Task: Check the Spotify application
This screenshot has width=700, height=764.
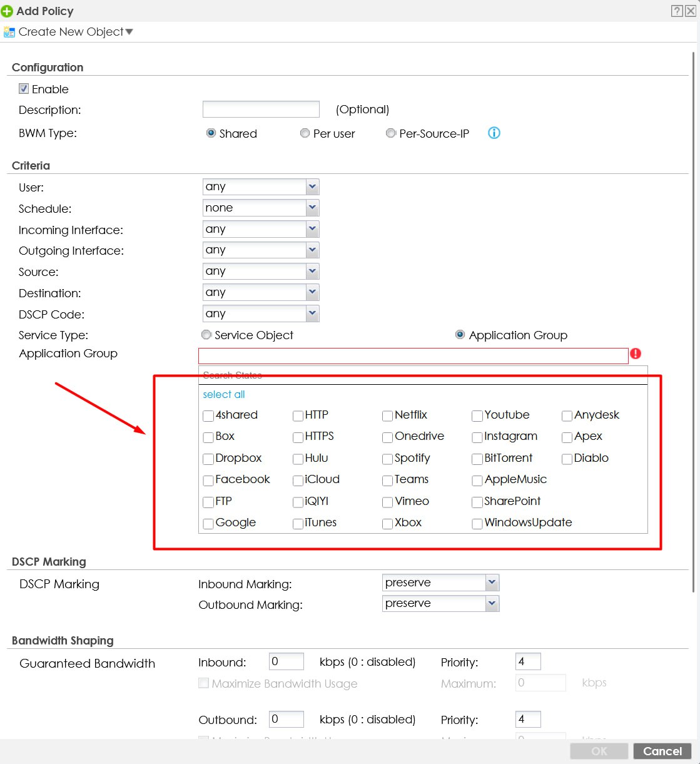Action: (387, 459)
